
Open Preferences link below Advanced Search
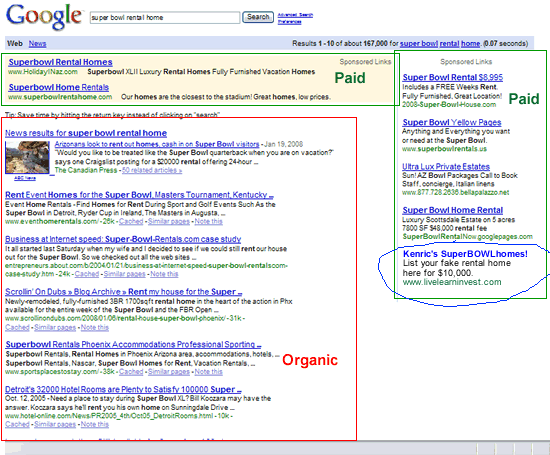[289, 22]
